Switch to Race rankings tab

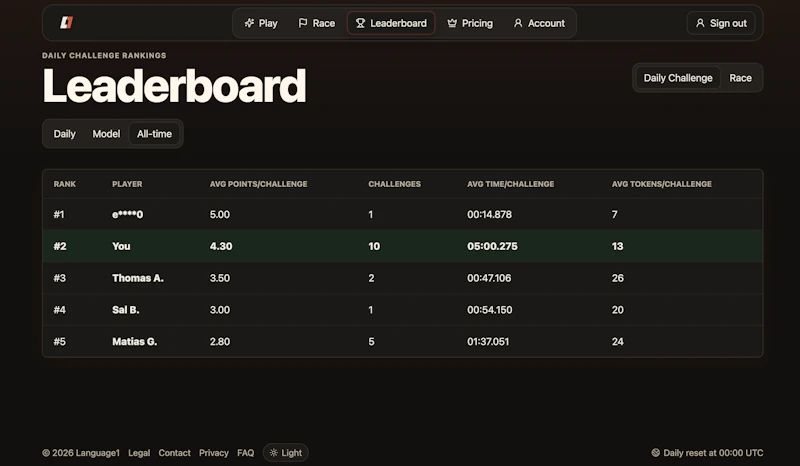pos(740,78)
